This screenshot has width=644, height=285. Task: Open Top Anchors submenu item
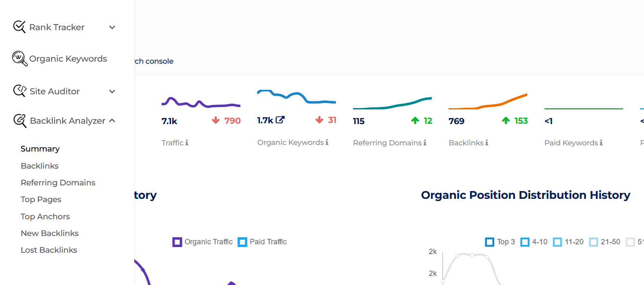45,216
